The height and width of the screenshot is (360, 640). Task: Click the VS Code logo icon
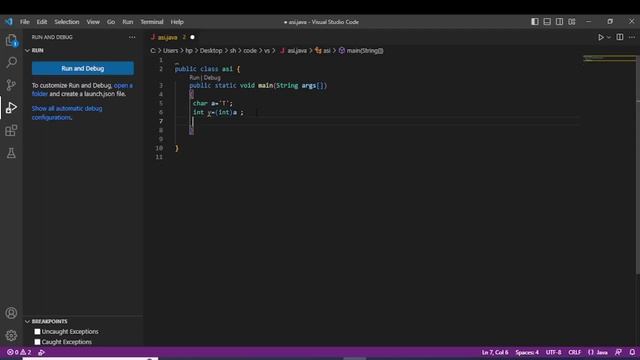9,22
